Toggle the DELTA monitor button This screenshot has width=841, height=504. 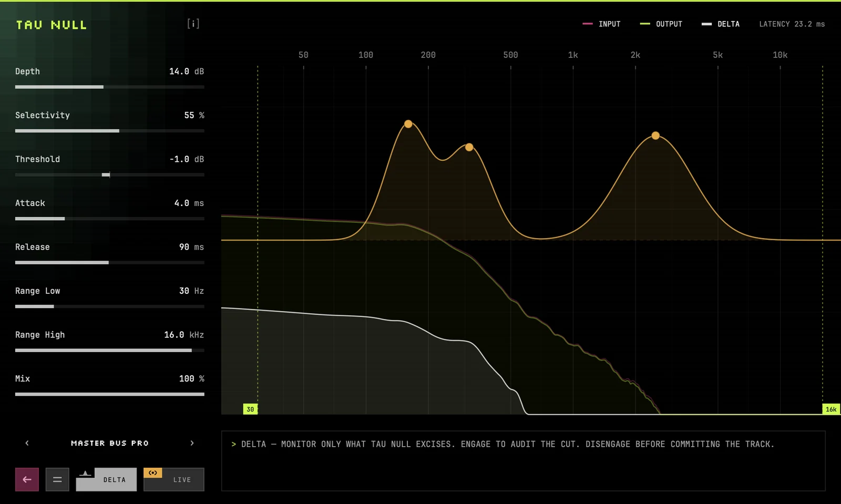(x=106, y=479)
